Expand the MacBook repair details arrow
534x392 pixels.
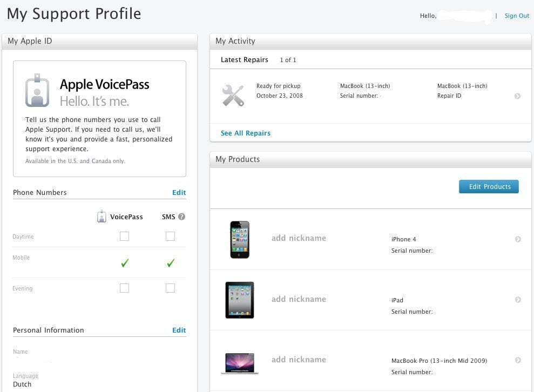(x=517, y=96)
